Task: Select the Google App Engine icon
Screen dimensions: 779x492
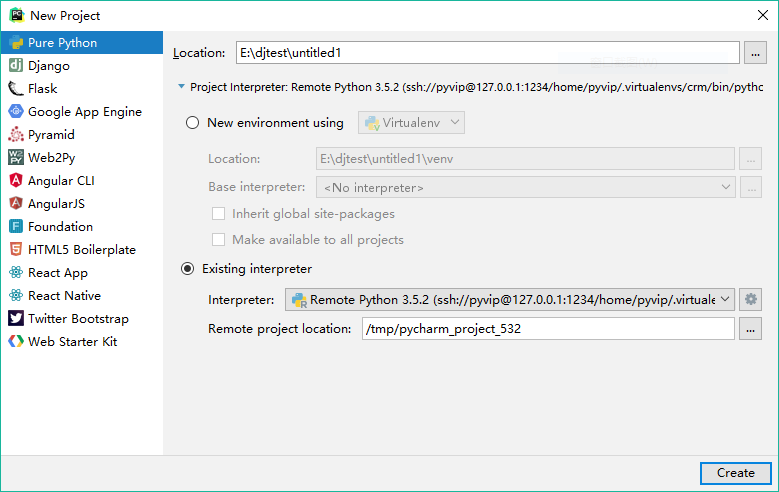Action: pos(16,111)
